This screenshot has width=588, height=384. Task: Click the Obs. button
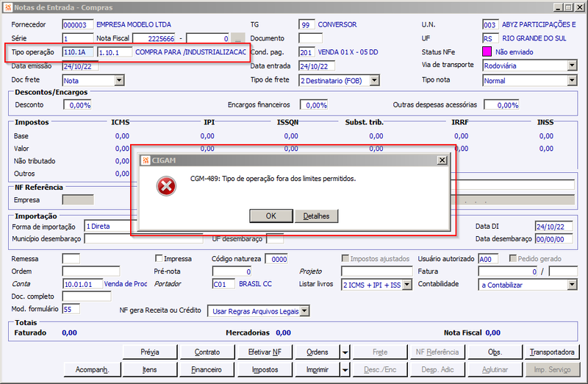495,352
